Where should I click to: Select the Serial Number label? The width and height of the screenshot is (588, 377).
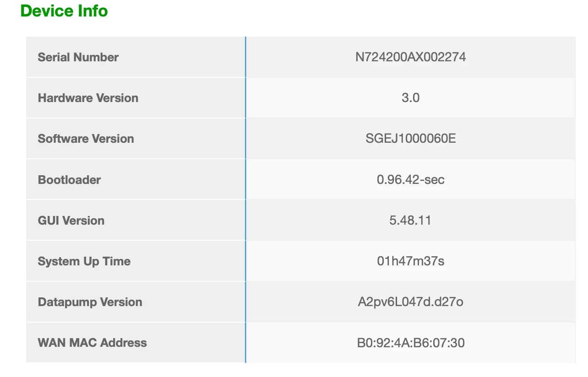78,57
